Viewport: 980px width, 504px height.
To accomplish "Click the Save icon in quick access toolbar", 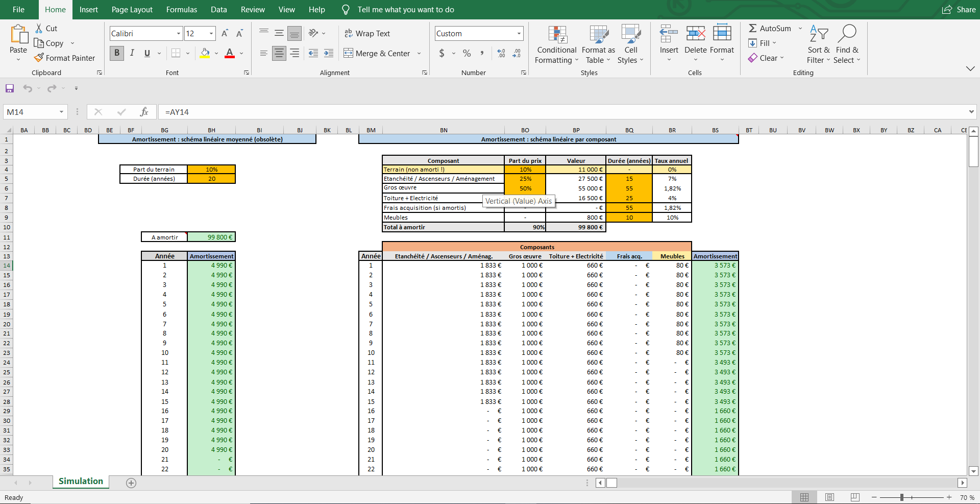I will [10, 88].
